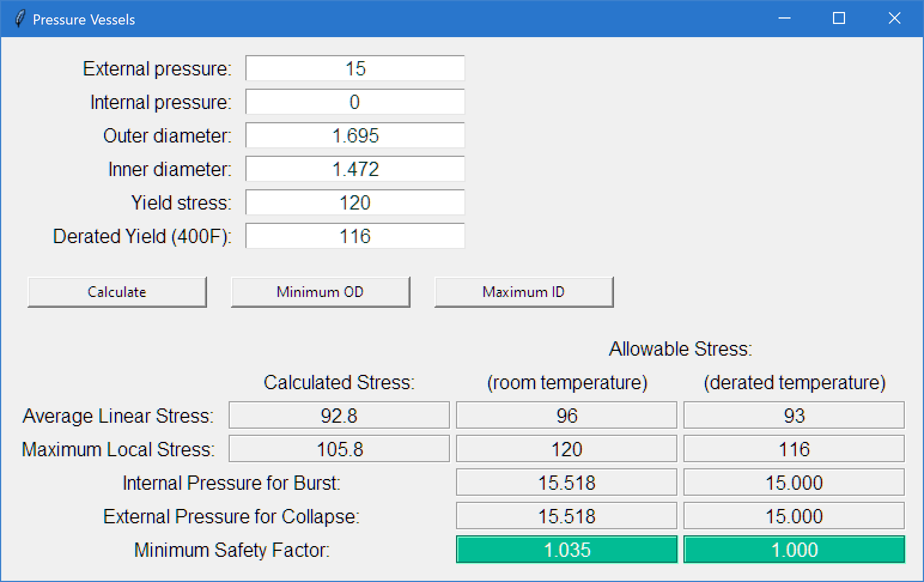
Task: Minimize the Pressure Vessels window
Action: tap(785, 19)
